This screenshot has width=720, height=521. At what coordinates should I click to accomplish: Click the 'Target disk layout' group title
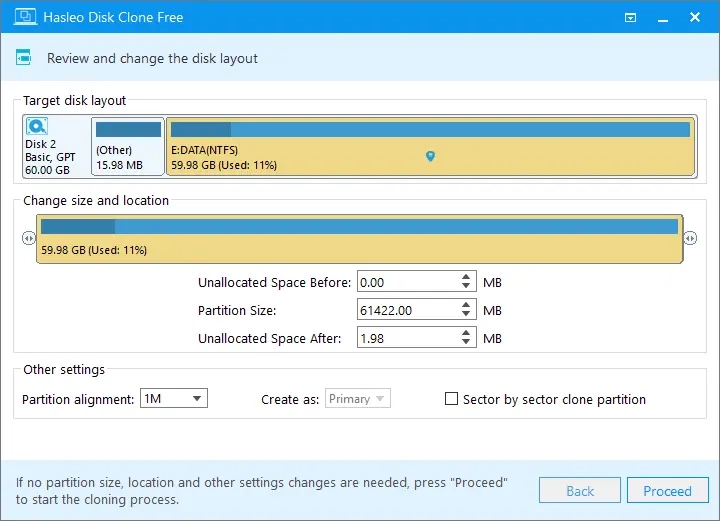point(74,101)
